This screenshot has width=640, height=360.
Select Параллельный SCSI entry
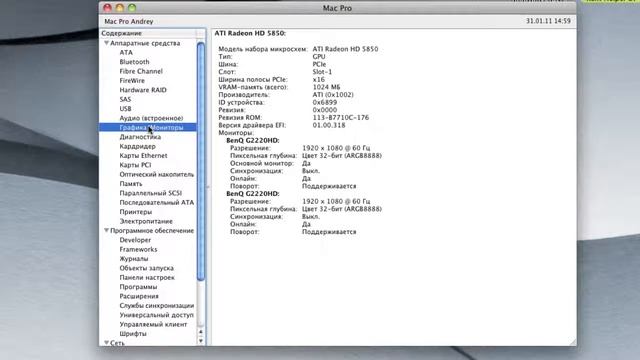[151, 193]
